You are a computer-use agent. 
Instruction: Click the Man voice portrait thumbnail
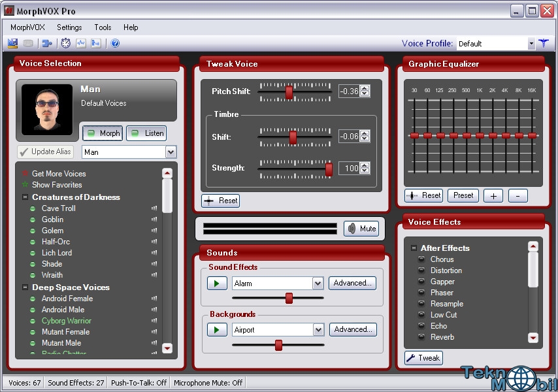[46, 110]
